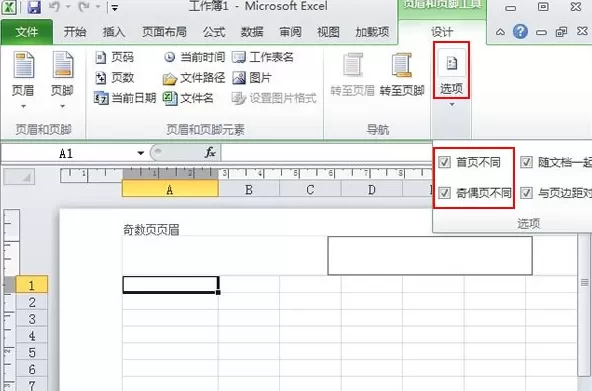
Task: Select row 6 header
Action: click(32, 368)
